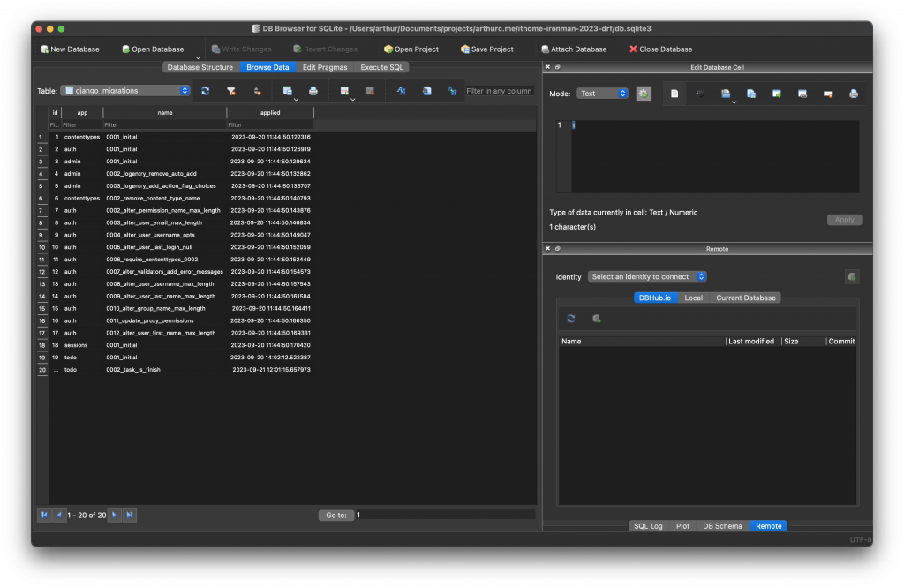This screenshot has width=904, height=588.
Task: Click the find in table icon
Action: coord(402,91)
